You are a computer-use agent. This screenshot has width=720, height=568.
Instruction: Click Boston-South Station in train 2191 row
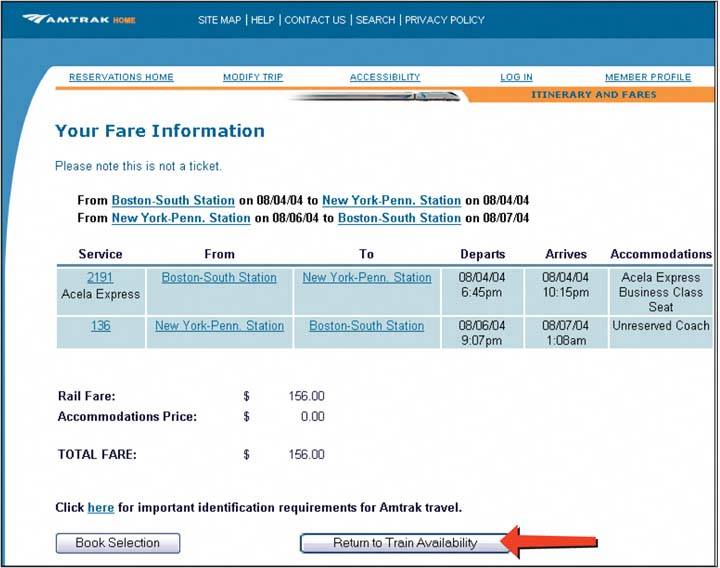pos(219,278)
